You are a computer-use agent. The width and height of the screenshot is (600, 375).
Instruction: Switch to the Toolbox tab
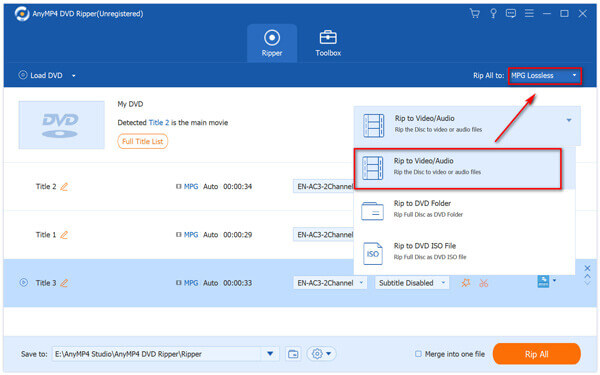(328, 43)
